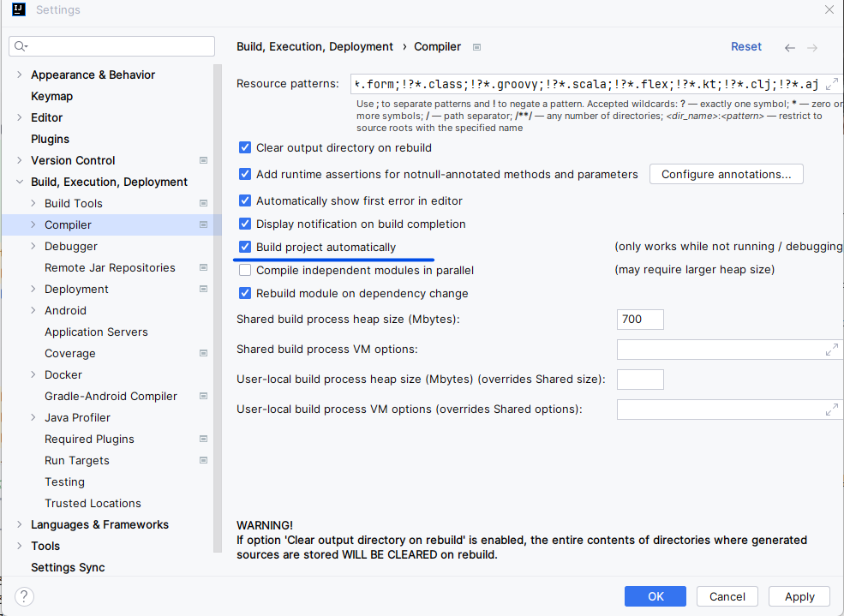Enable Compile independent modules in parallel
The image size is (844, 616).
click(245, 270)
